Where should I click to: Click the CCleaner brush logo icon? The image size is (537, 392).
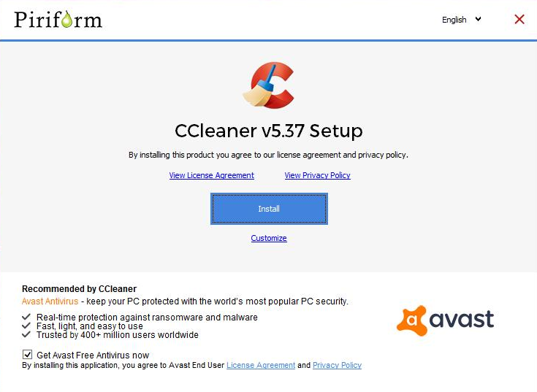point(269,85)
